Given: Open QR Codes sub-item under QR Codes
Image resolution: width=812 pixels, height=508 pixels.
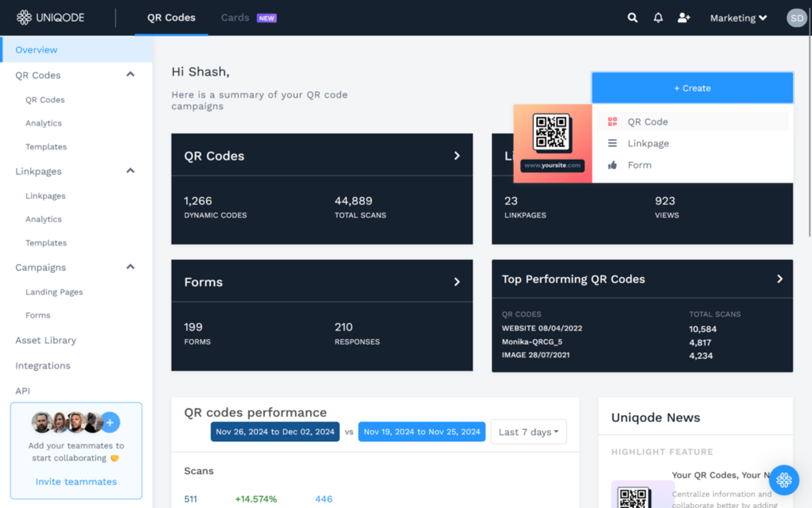Looking at the screenshot, I should pyautogui.click(x=45, y=100).
